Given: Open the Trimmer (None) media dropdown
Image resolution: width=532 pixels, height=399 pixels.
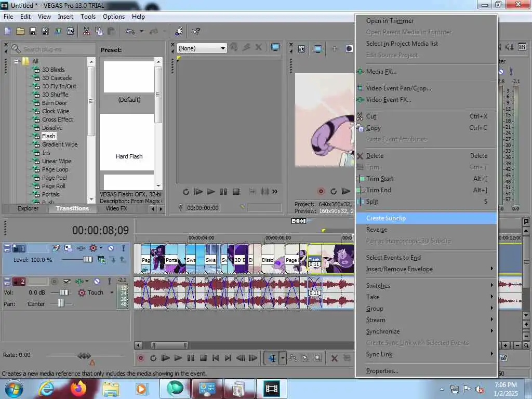Looking at the screenshot, I should (202, 48).
